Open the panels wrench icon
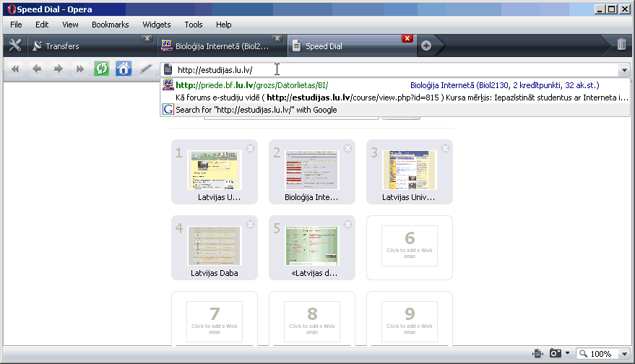This screenshot has height=364, width=635. 15,45
